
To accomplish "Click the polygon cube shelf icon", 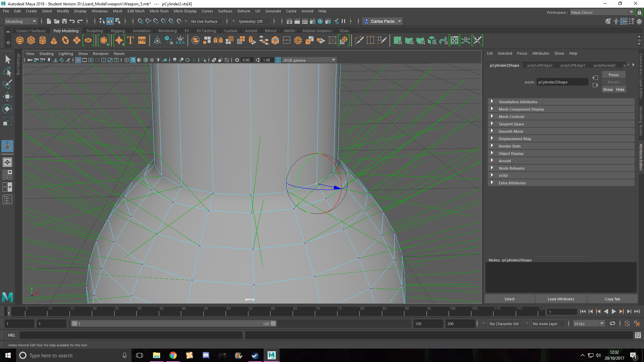I will coord(31,41).
